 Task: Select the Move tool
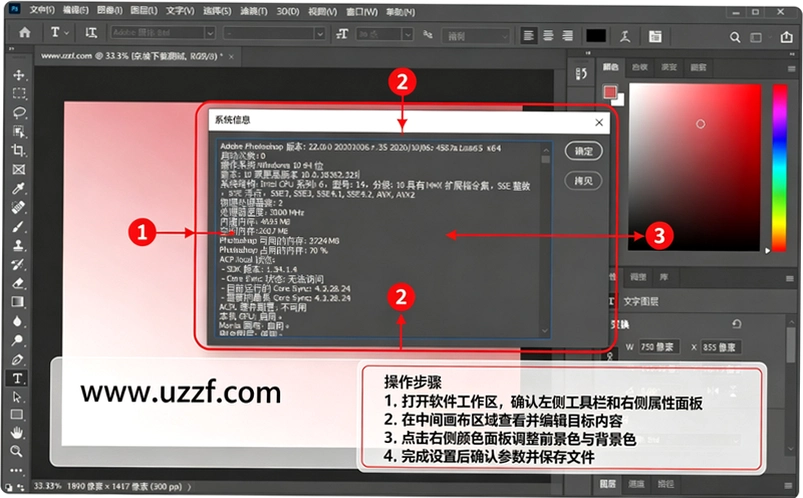tap(19, 75)
